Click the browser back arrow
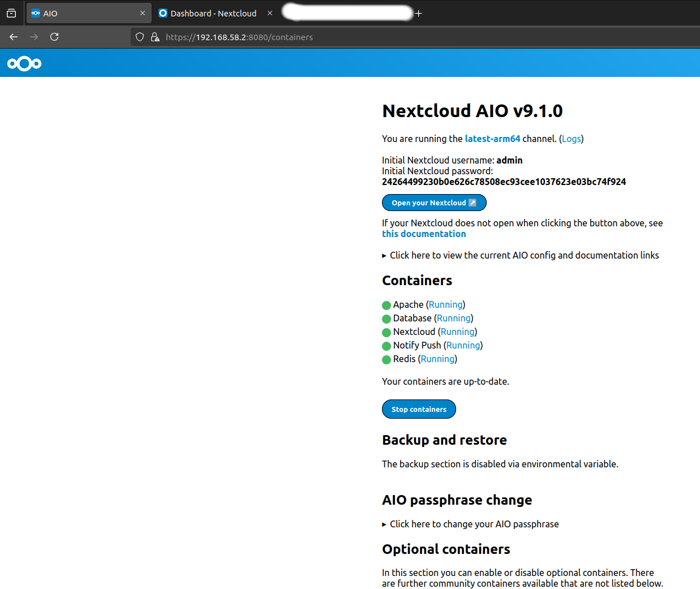The image size is (700, 589). [13, 37]
